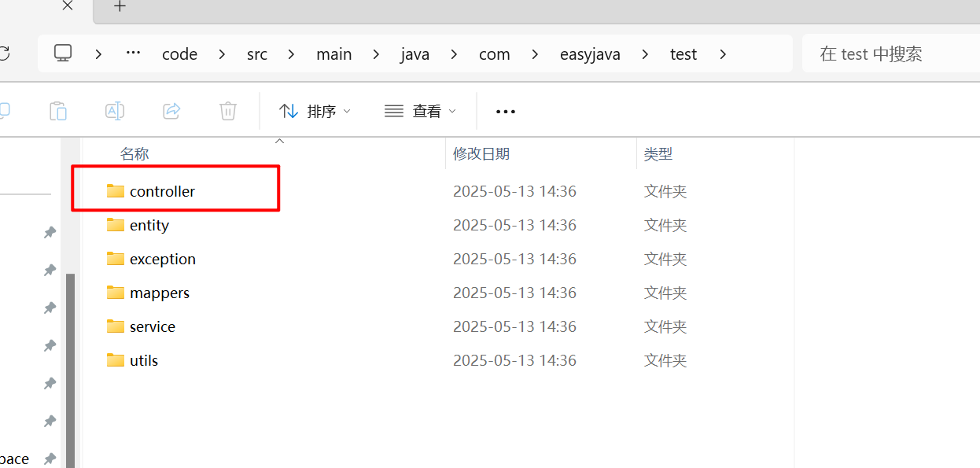Screen dimensions: 980x468
Task: Expand hidden breadcrumb path ellipsis
Action: 133,53
